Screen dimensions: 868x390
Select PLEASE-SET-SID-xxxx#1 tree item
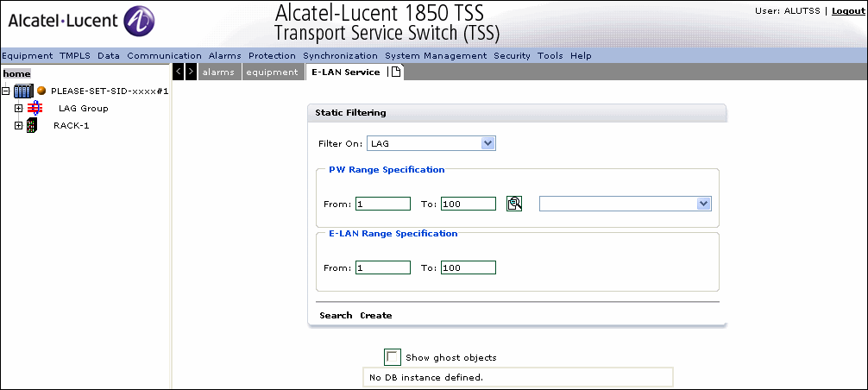pyautogui.click(x=110, y=91)
